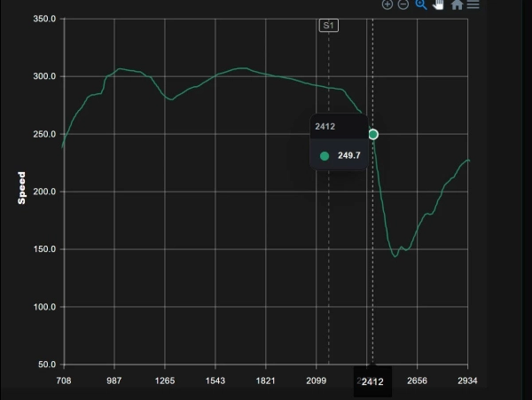Click the 350.0 y-axis label

click(44, 19)
